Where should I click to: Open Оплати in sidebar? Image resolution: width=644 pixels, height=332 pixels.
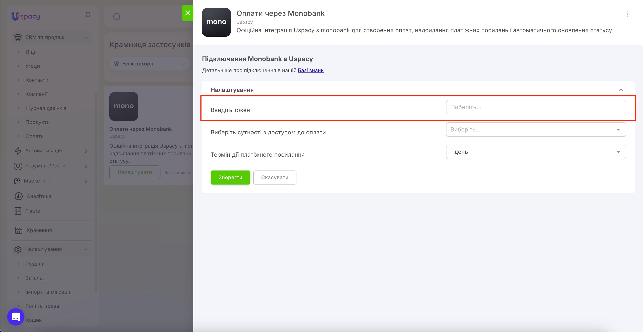coord(35,136)
